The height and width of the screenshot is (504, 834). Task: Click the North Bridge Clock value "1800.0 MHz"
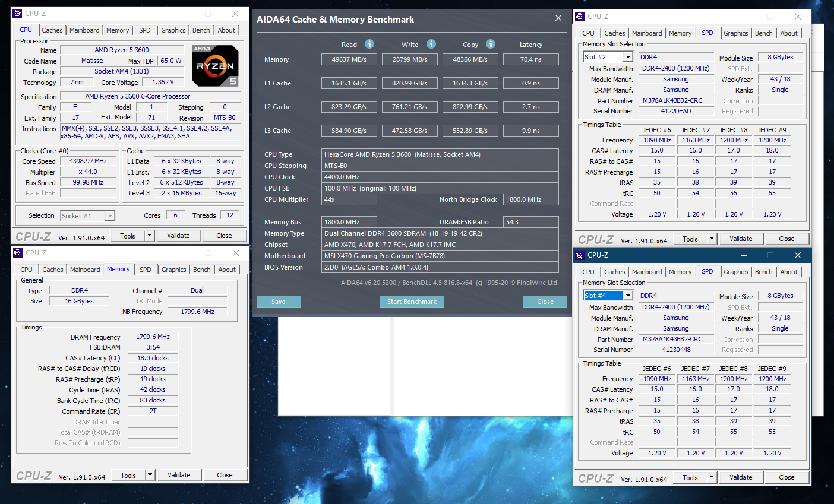(531, 199)
